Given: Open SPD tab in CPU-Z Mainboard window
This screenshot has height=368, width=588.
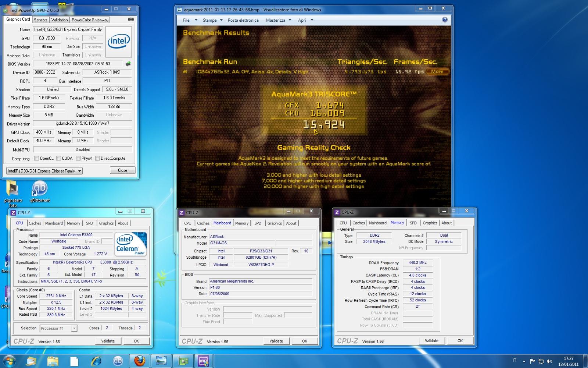Looking at the screenshot, I should pos(258,223).
